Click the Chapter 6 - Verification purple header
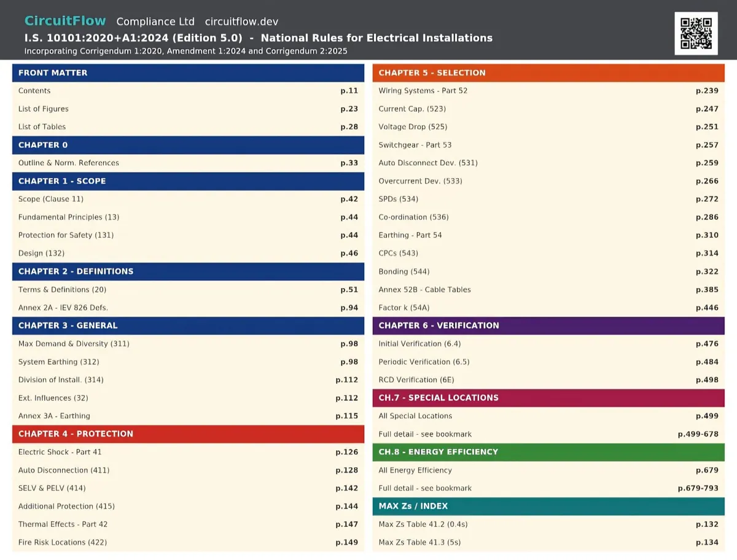Screen dimensions: 737x560 [x=548, y=325]
